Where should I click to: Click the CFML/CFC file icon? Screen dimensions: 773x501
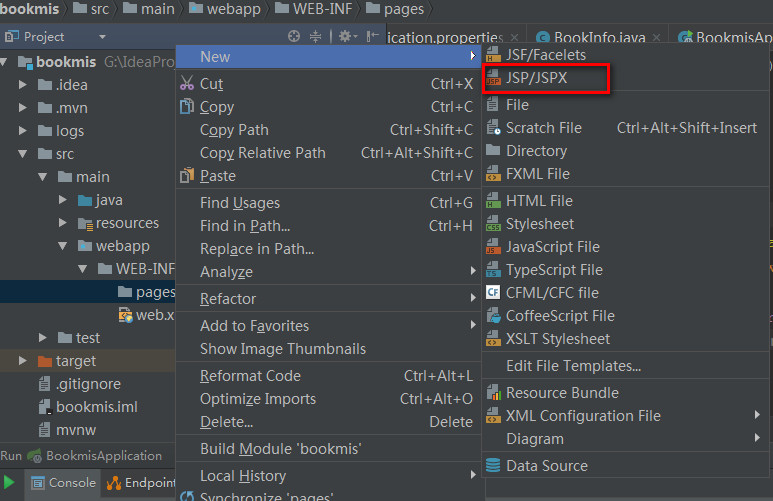point(493,292)
